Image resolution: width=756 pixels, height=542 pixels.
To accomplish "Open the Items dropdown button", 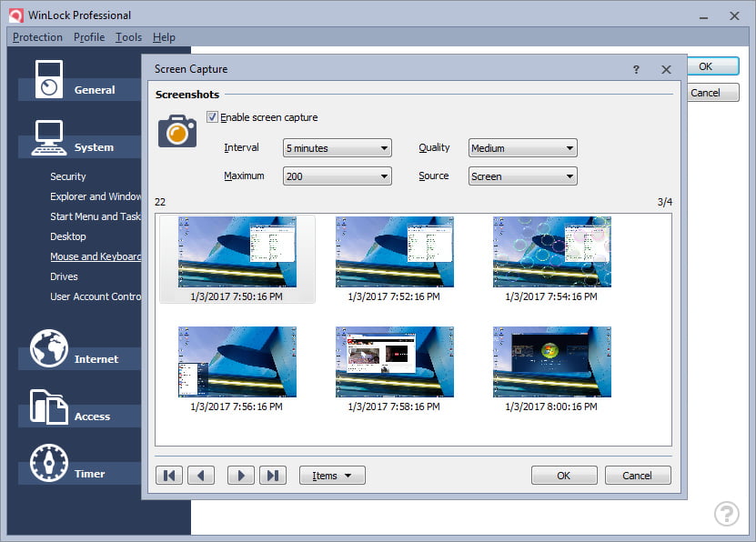I will pyautogui.click(x=332, y=476).
